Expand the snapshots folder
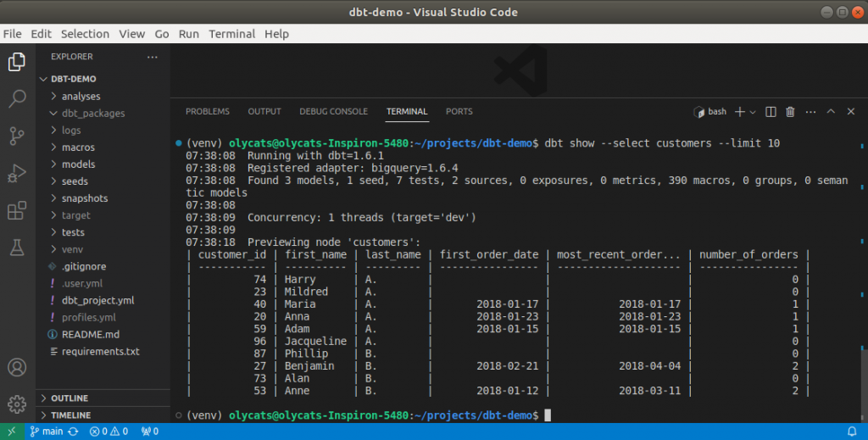 103,198
